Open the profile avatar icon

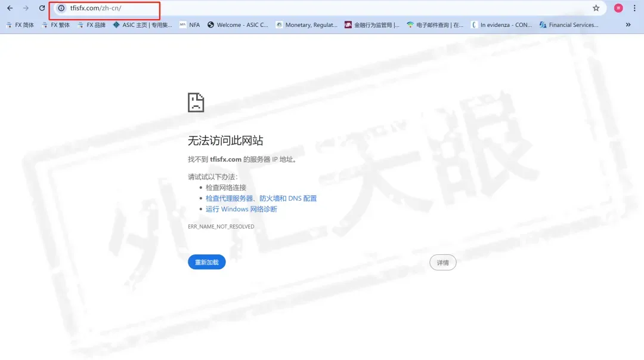click(618, 8)
